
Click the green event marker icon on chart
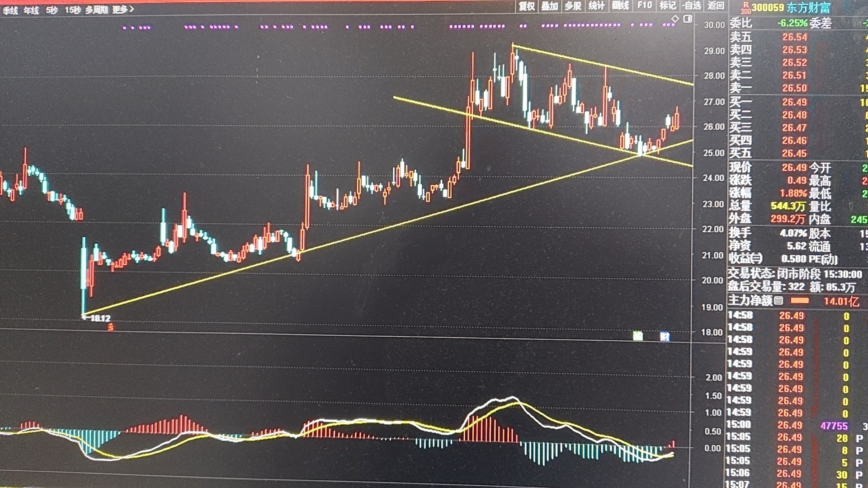pos(638,336)
